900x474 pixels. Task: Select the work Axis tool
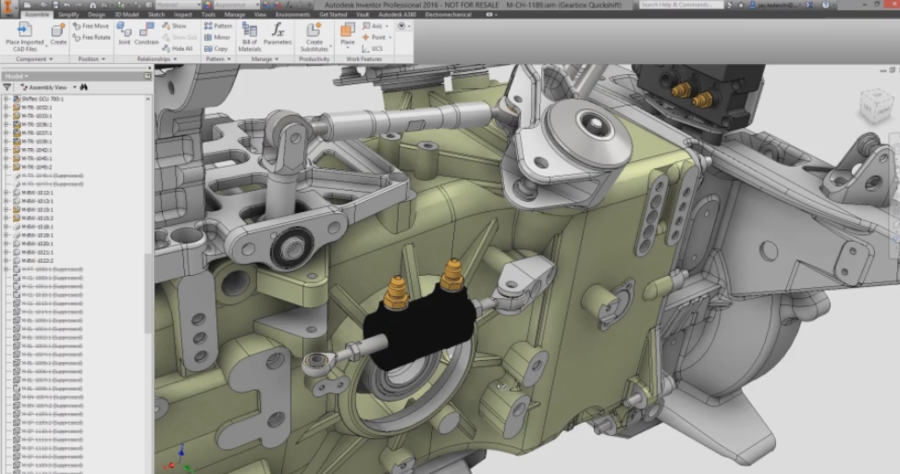click(x=373, y=26)
